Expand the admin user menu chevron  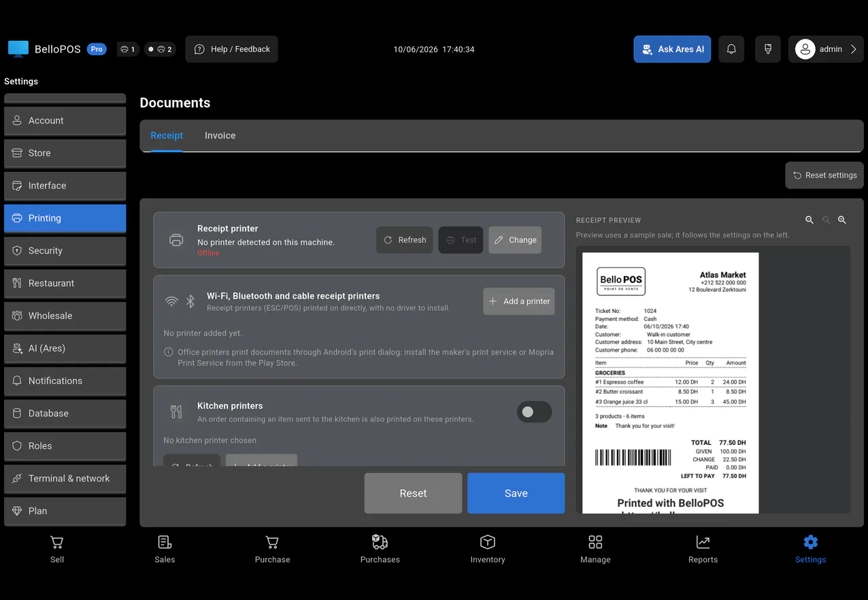853,49
